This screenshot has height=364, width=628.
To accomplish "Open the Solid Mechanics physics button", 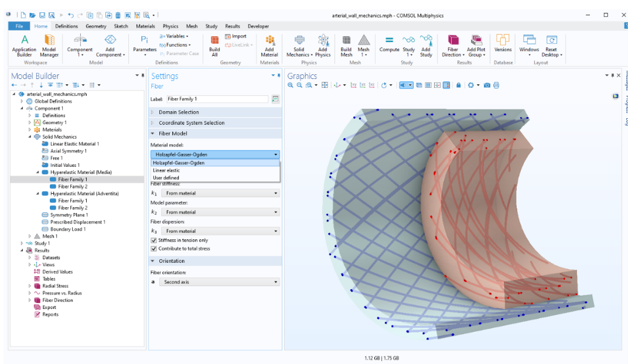I will click(x=299, y=46).
